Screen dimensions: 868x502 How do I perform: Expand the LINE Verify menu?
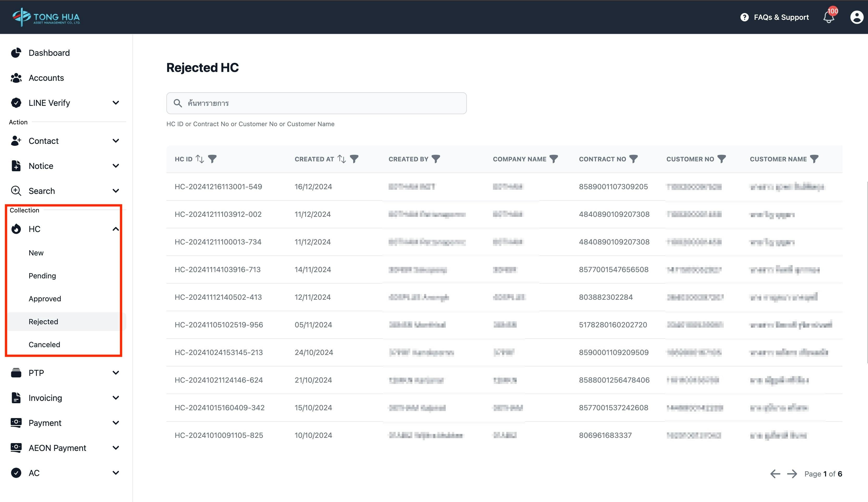(116, 103)
